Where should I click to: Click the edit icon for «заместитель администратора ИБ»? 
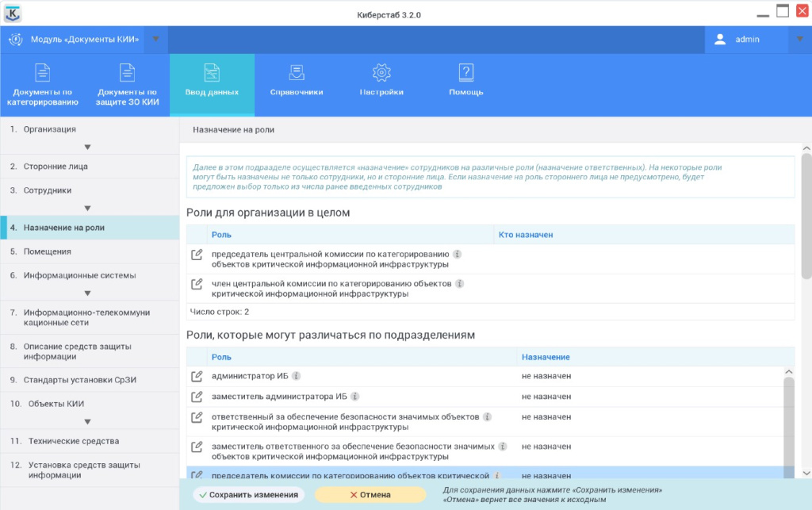[x=195, y=397]
